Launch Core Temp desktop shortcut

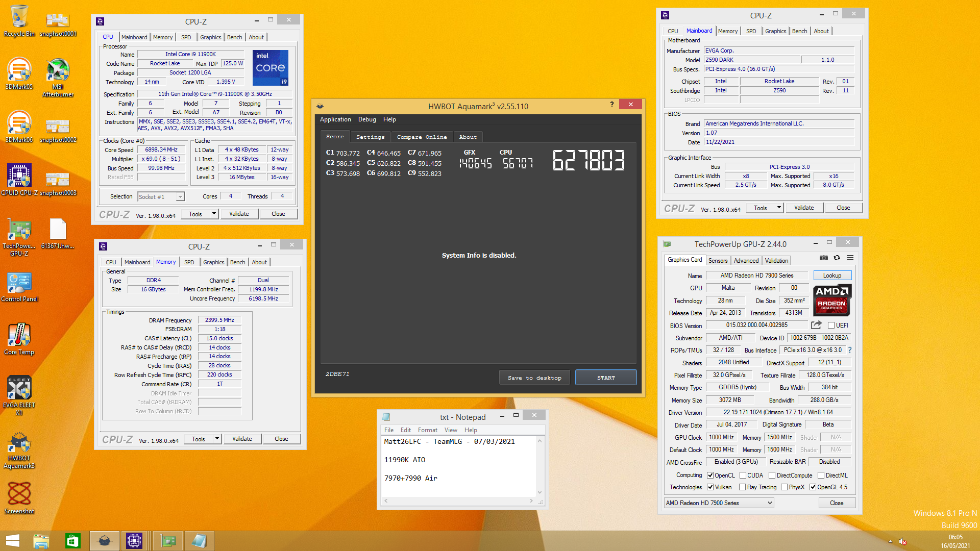[x=19, y=339]
